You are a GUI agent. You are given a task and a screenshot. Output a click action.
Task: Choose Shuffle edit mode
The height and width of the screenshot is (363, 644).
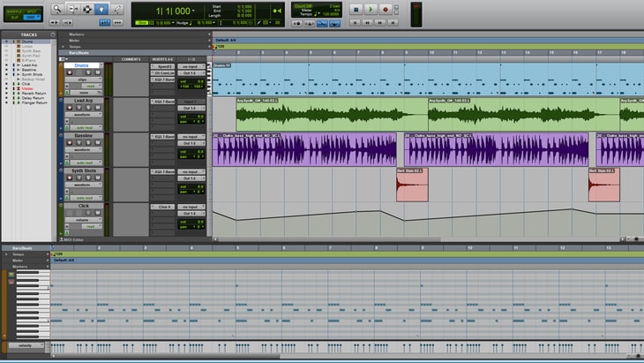pos(15,11)
